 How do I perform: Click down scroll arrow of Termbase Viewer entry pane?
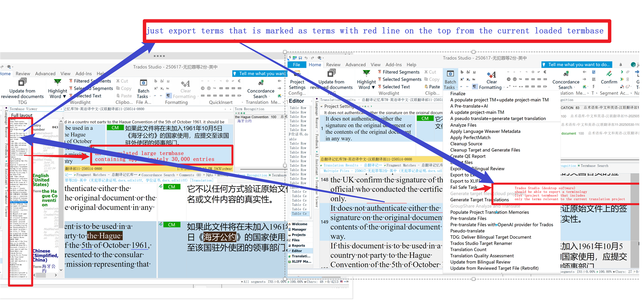tap(60, 270)
